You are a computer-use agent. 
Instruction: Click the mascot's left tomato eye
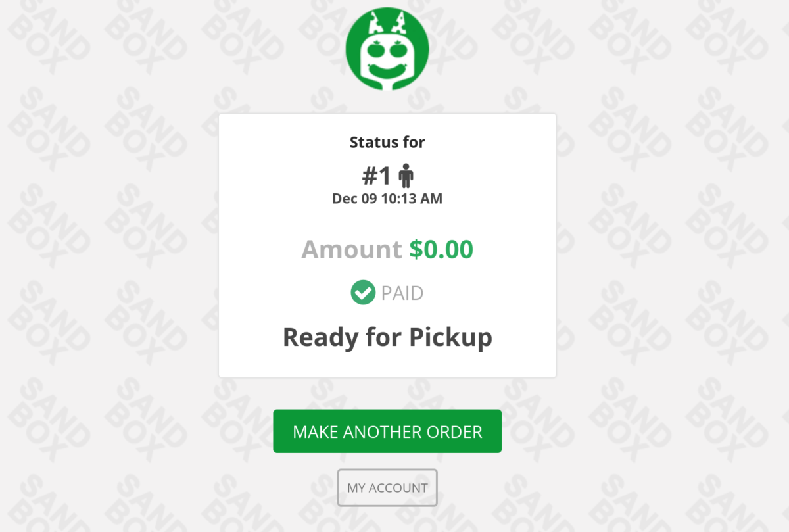(377, 50)
